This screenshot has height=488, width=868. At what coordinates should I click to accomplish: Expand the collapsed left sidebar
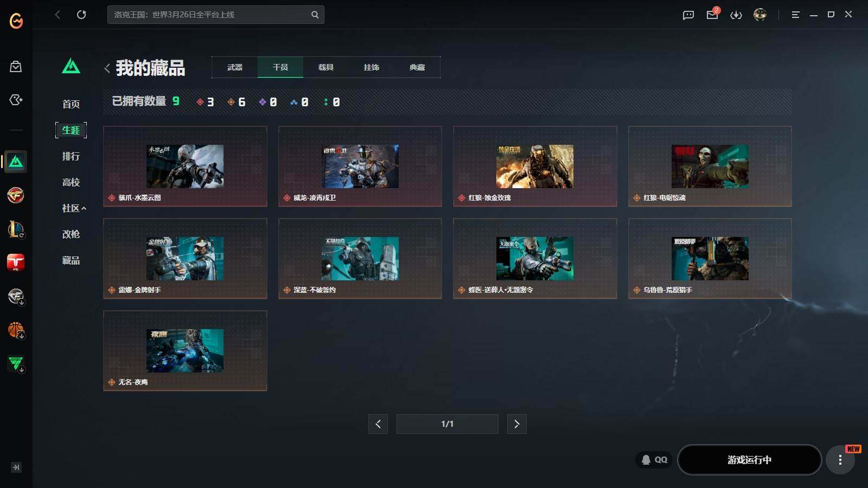16,467
